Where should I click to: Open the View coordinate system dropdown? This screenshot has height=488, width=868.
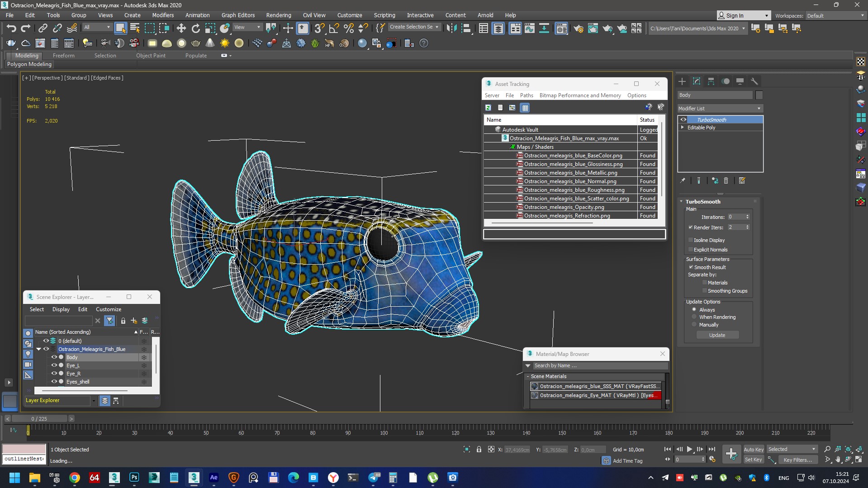click(x=247, y=27)
